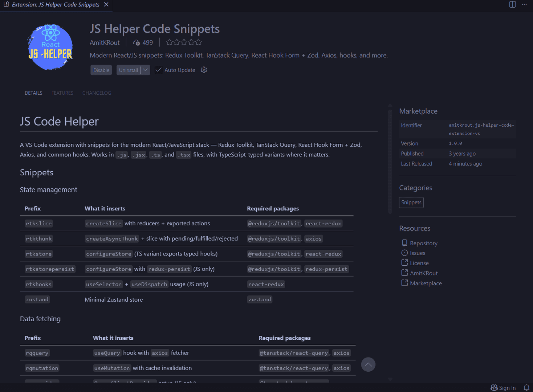Select the extension editor tab title
Image resolution: width=533 pixels, height=392 pixels.
[56, 4]
